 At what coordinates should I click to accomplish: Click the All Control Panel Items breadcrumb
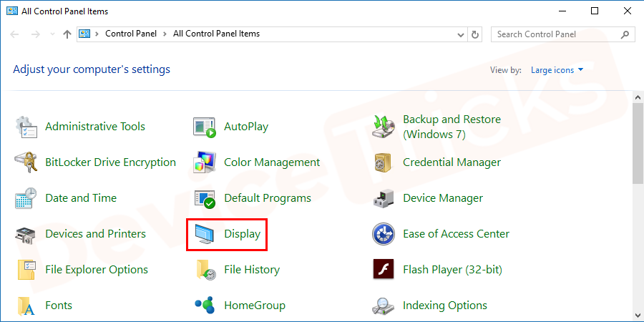coord(216,34)
